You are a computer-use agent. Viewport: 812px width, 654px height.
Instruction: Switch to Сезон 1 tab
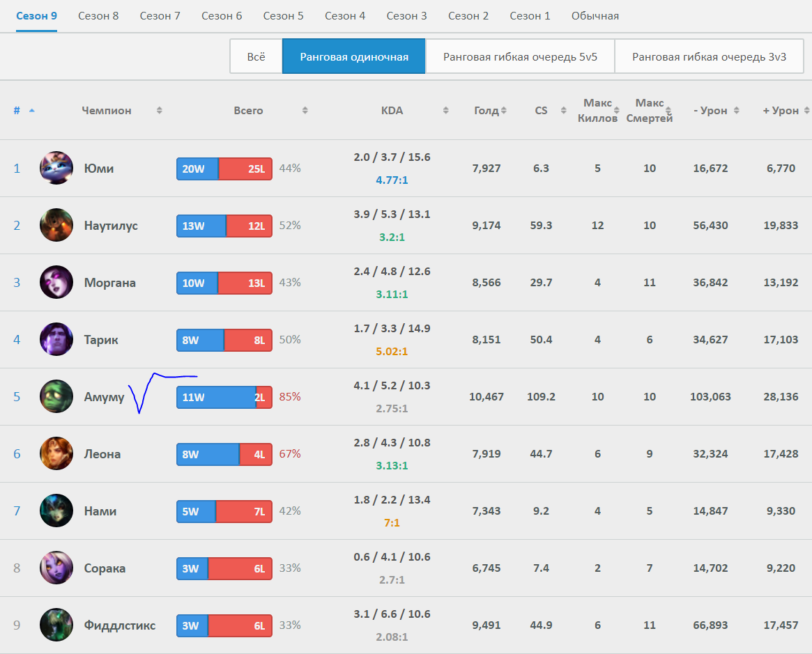(530, 16)
